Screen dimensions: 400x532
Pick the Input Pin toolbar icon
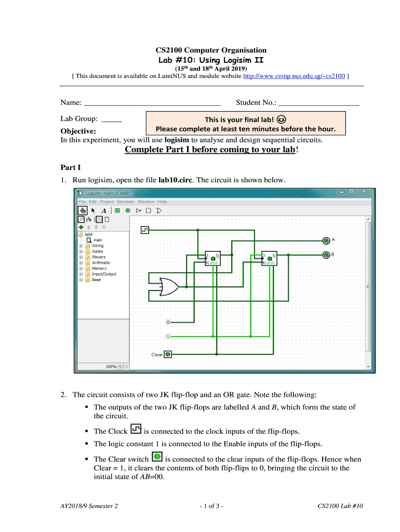tap(117, 210)
